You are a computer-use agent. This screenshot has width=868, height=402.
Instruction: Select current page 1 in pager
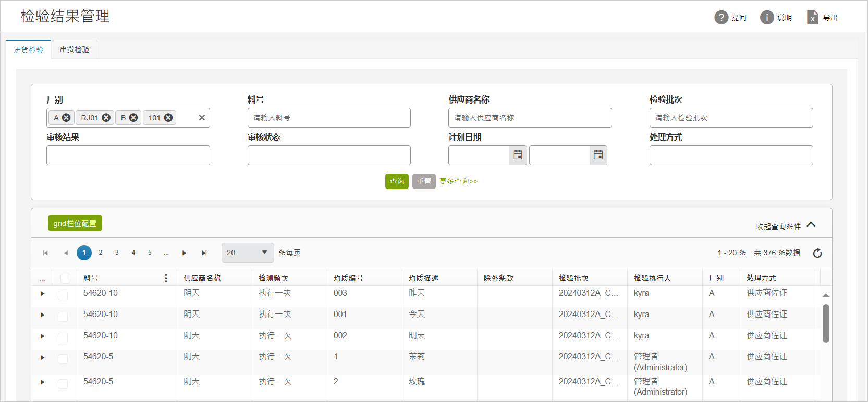[x=84, y=253]
